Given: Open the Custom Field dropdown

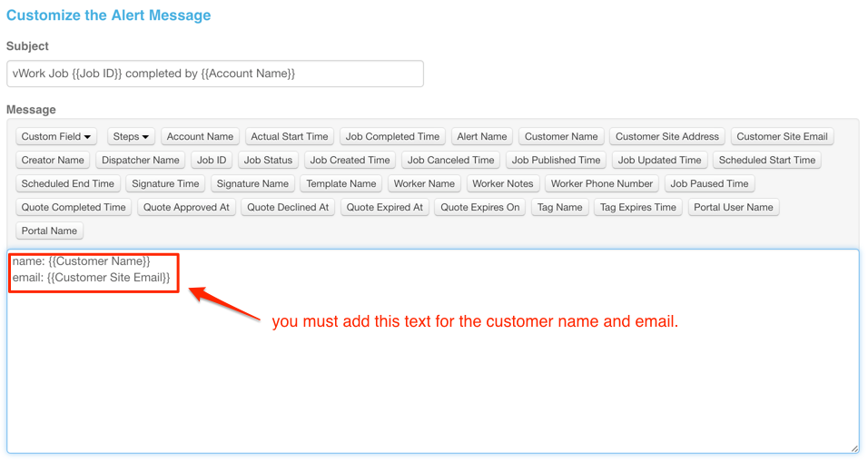Looking at the screenshot, I should tap(56, 137).
